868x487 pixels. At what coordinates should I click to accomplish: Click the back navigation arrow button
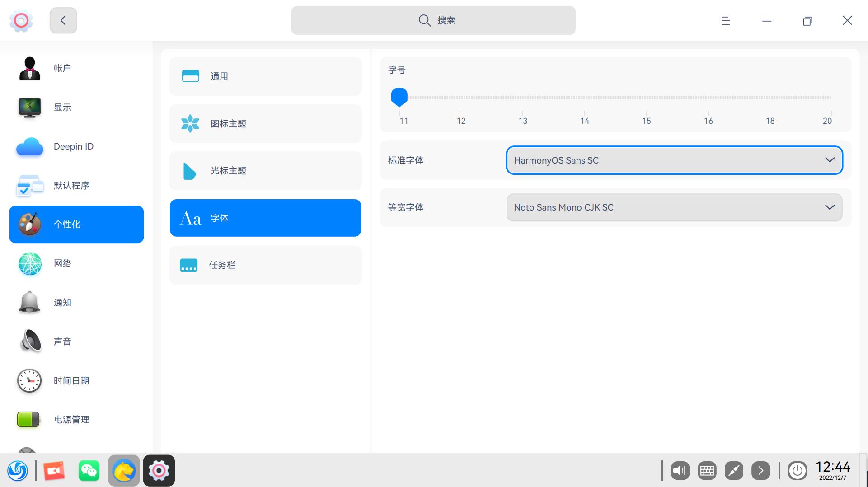coord(63,20)
